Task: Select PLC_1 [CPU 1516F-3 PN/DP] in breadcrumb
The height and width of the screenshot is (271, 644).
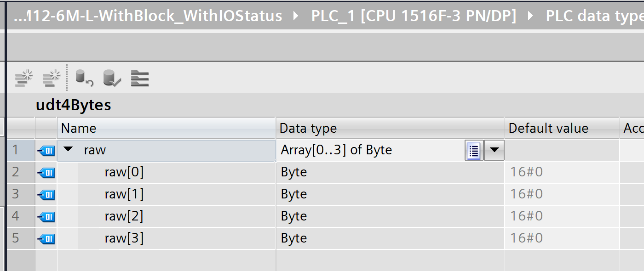Action: [413, 17]
